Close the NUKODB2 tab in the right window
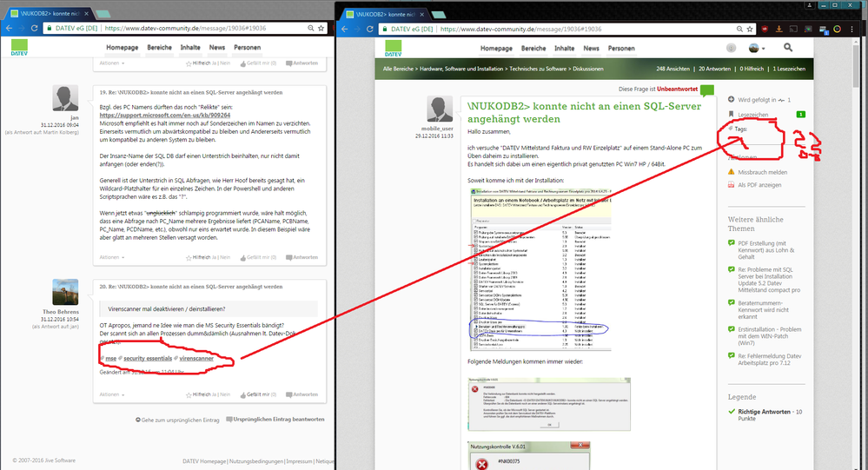Image resolution: width=868 pixels, height=470 pixels. coord(421,15)
